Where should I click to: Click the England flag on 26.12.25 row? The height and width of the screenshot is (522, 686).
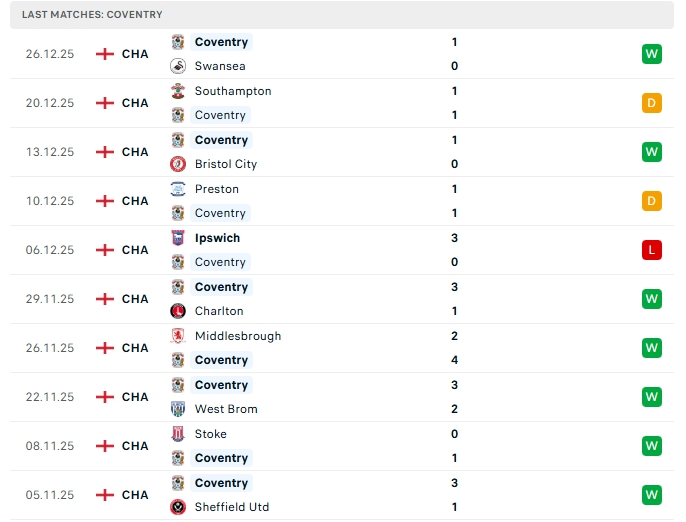tap(105, 54)
